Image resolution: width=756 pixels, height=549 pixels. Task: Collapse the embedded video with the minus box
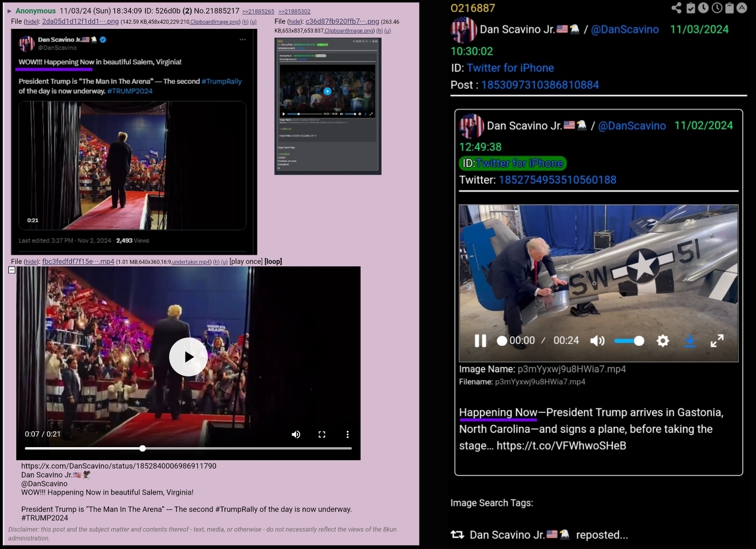[x=12, y=270]
